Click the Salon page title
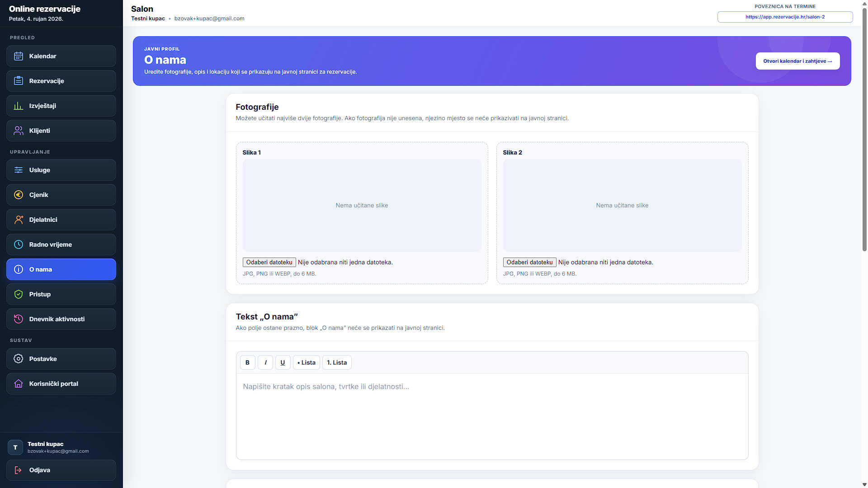 (142, 9)
